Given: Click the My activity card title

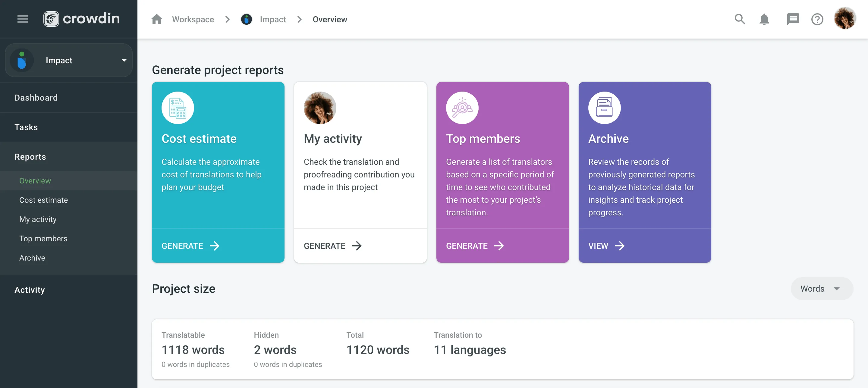Looking at the screenshot, I should pos(332,139).
